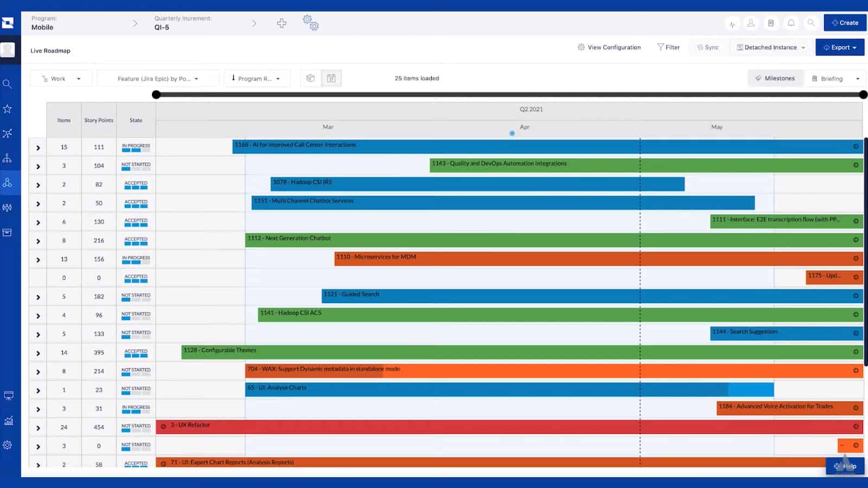Toggle the Briefing panel on

coord(831,78)
